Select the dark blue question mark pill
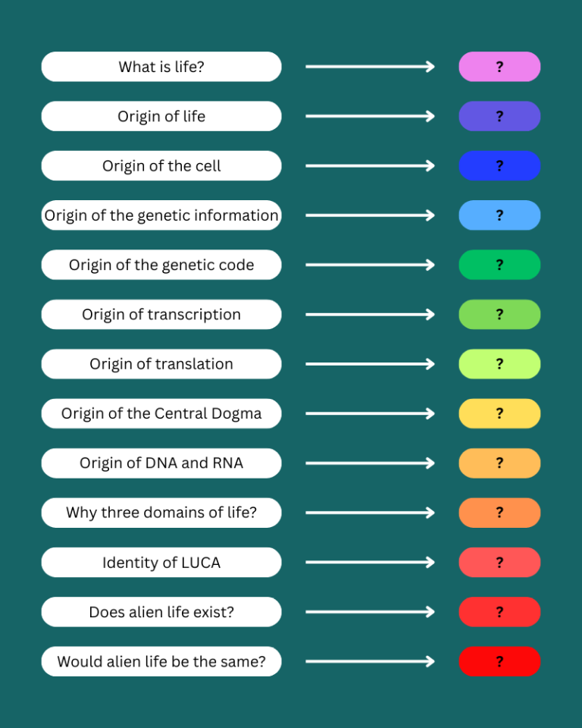582x728 pixels. (x=499, y=166)
